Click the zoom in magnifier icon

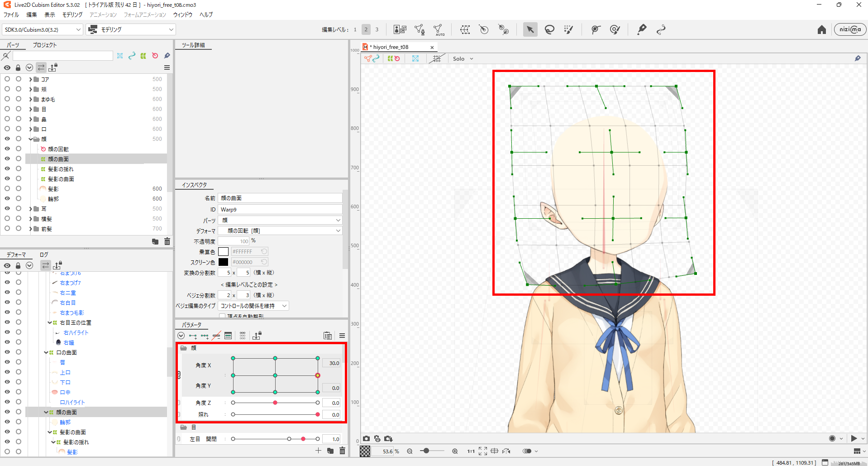(455, 451)
